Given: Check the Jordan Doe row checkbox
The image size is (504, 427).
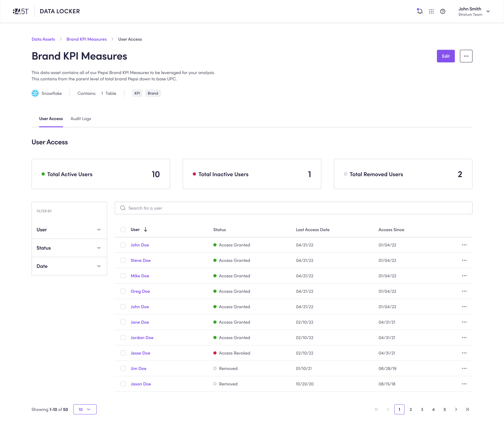Looking at the screenshot, I should pyautogui.click(x=123, y=338).
